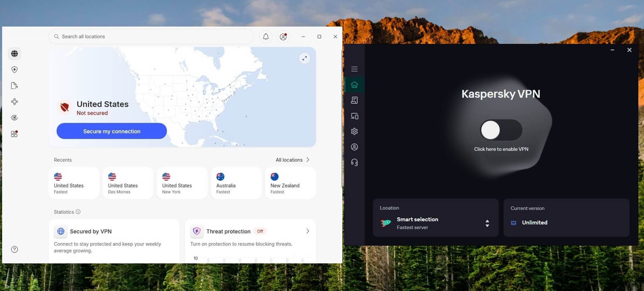
Task: Click the red Not secured shield icon
Action: click(65, 107)
